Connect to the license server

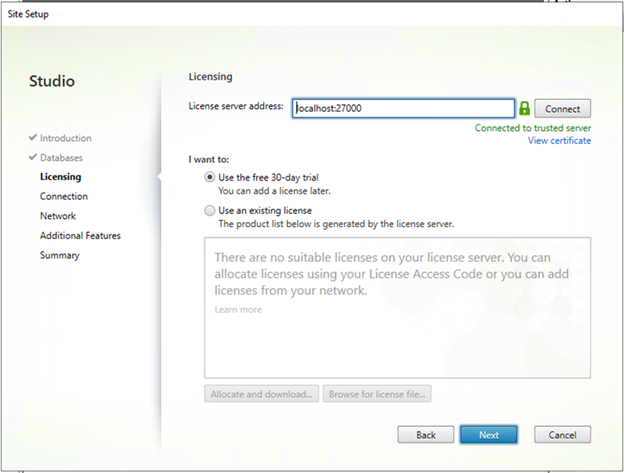pos(562,109)
